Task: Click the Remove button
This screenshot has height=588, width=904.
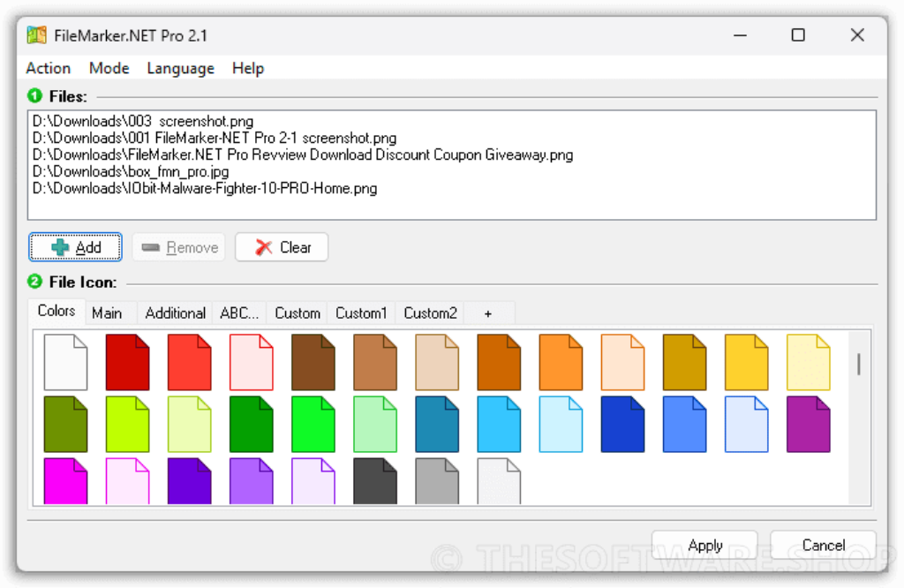Action: [178, 247]
